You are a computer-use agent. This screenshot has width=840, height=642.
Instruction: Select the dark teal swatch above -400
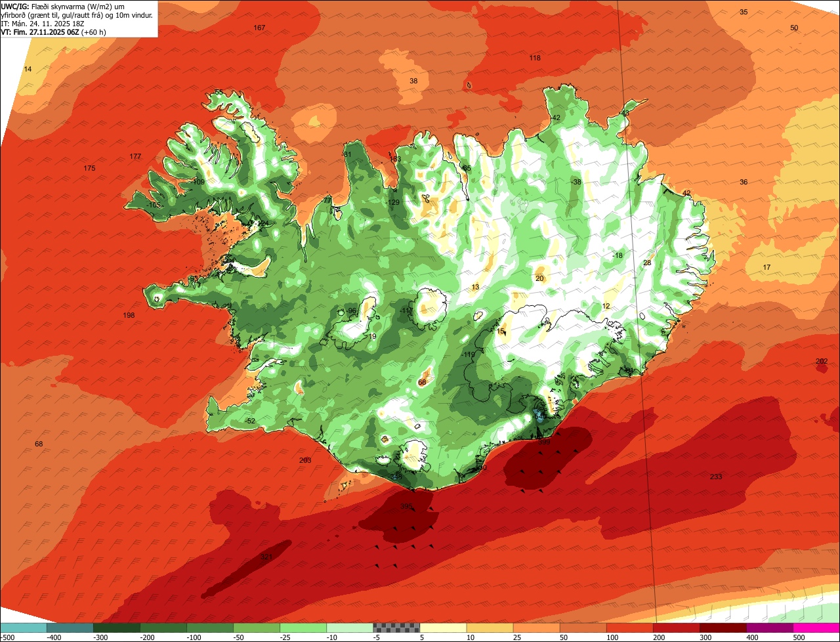pos(70,628)
